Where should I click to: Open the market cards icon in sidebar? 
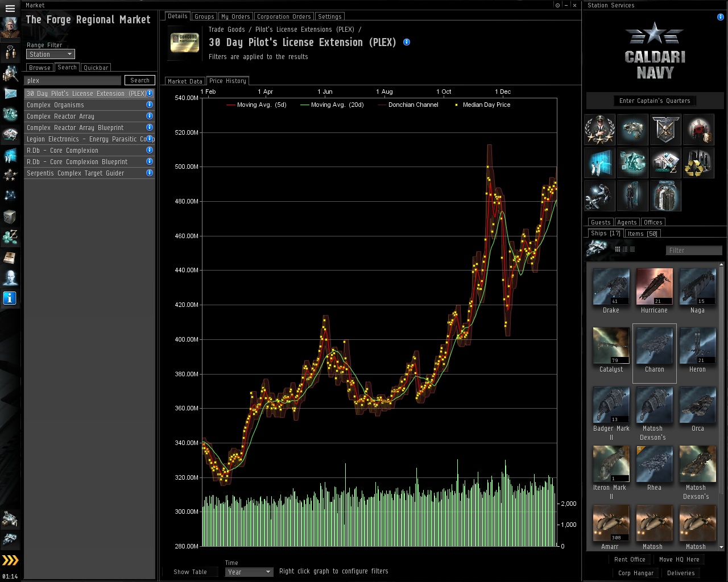click(10, 135)
